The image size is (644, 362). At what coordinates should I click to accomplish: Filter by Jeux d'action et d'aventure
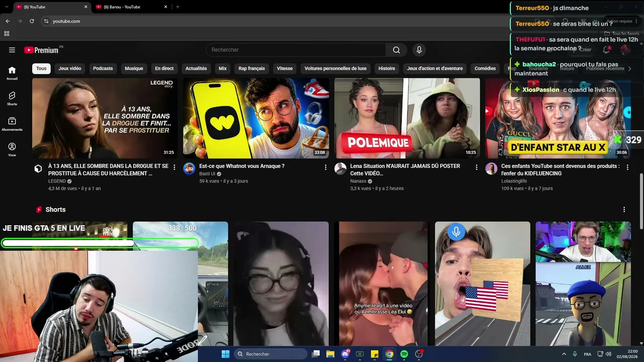coord(435,68)
